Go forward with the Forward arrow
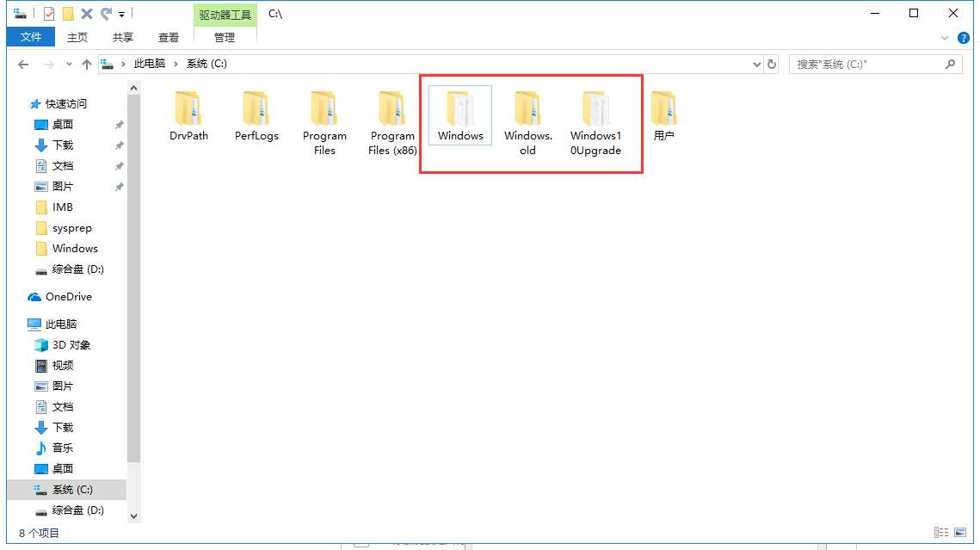 pyautogui.click(x=48, y=65)
